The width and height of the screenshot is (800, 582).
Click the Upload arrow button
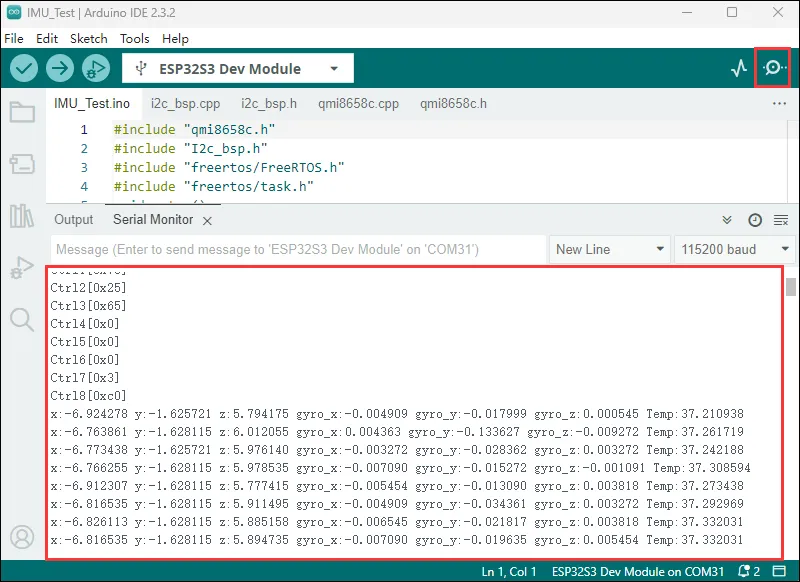point(60,68)
